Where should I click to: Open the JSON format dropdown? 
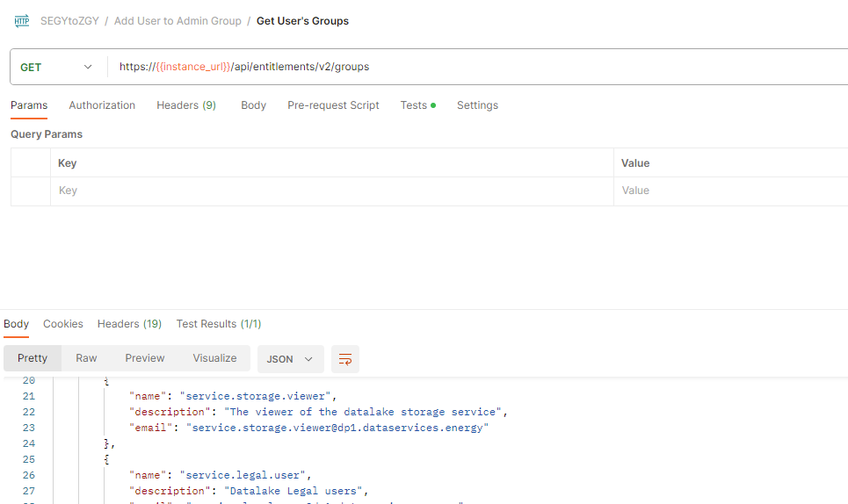click(290, 359)
